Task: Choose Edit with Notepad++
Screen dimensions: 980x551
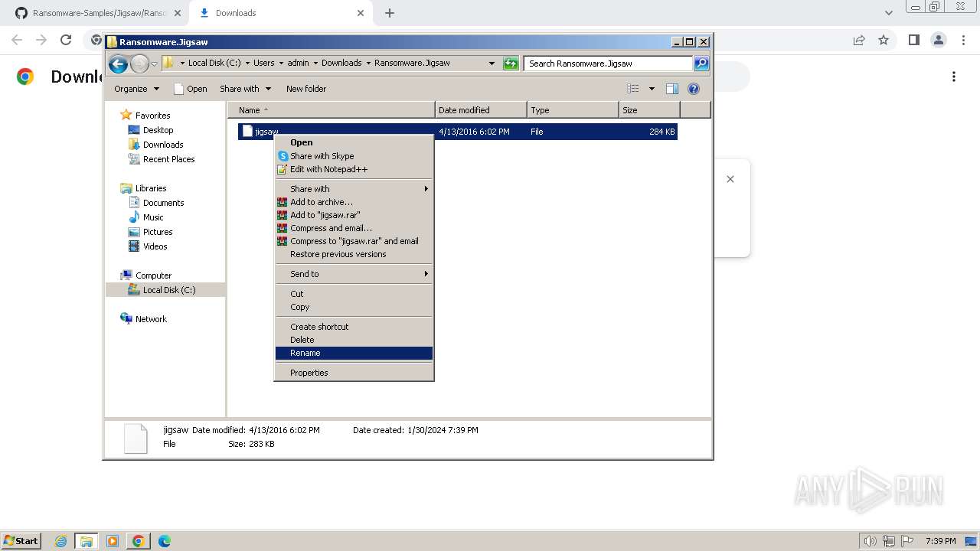Action: tap(354, 169)
